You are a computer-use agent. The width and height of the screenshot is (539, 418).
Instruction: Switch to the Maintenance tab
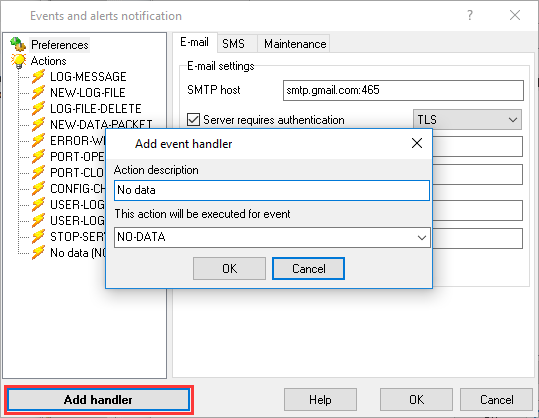coord(295,44)
